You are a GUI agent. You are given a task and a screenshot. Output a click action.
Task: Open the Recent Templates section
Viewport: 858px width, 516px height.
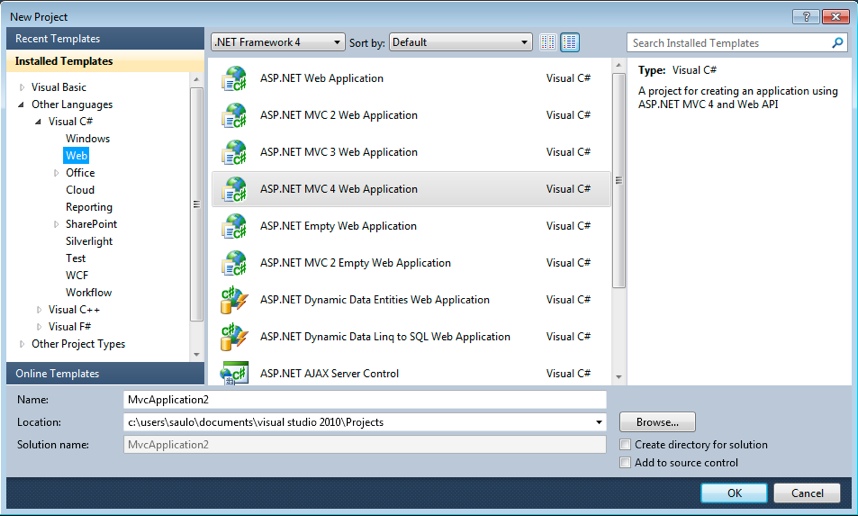105,39
